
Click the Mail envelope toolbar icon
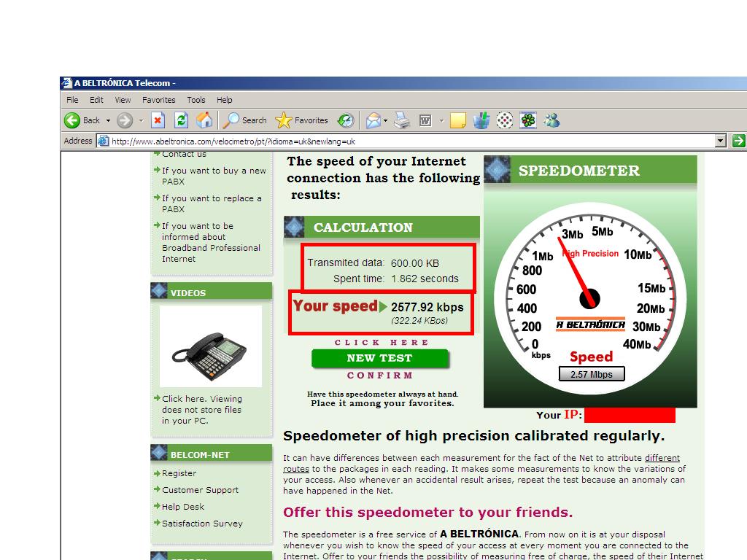coord(373,120)
